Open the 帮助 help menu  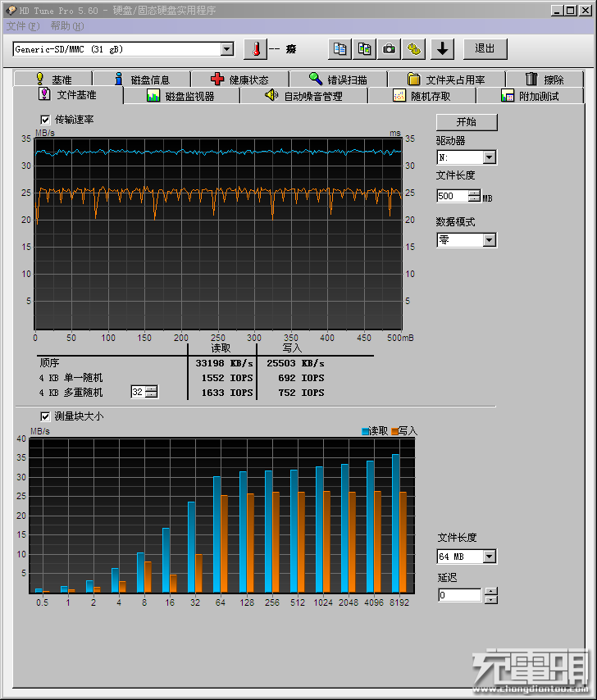click(66, 25)
